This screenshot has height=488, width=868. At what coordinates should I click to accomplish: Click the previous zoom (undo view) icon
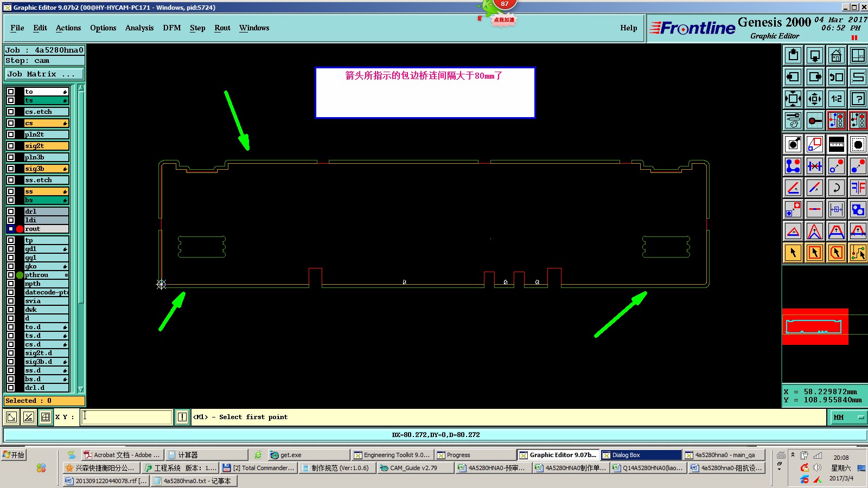coord(837,77)
